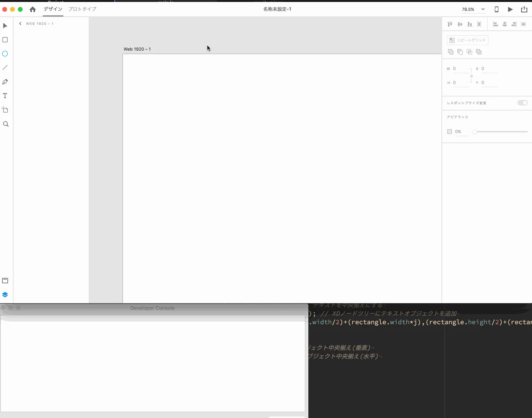Open the Share icon menu

(x=524, y=9)
